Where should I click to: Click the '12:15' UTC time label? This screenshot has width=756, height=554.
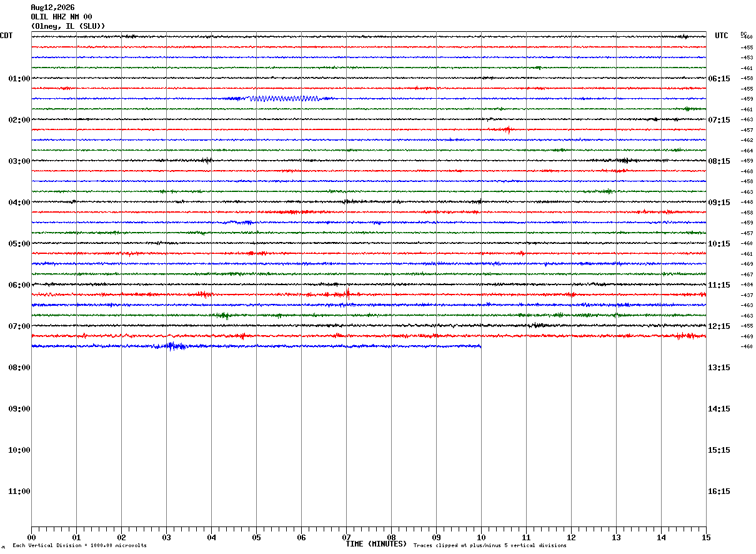click(719, 326)
